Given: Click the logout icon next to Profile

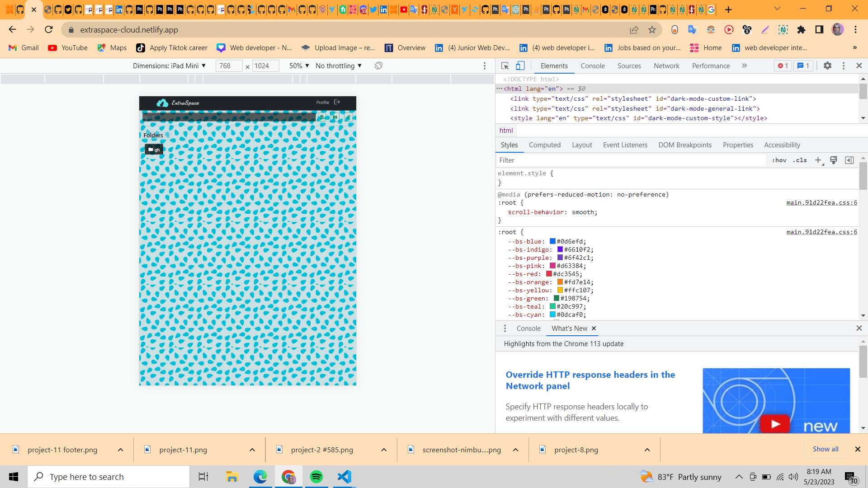Looking at the screenshot, I should click(337, 102).
